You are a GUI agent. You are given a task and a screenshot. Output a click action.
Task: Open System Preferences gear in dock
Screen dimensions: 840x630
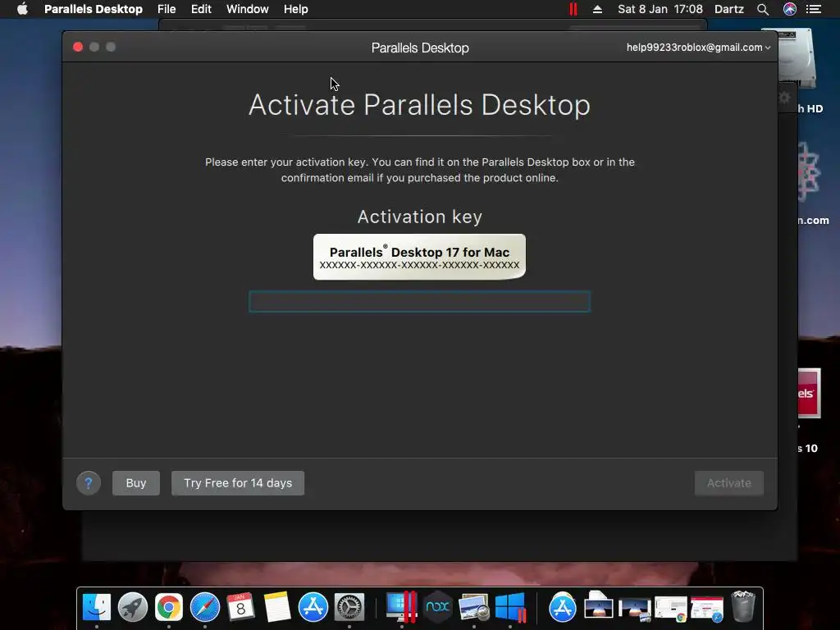349,607
